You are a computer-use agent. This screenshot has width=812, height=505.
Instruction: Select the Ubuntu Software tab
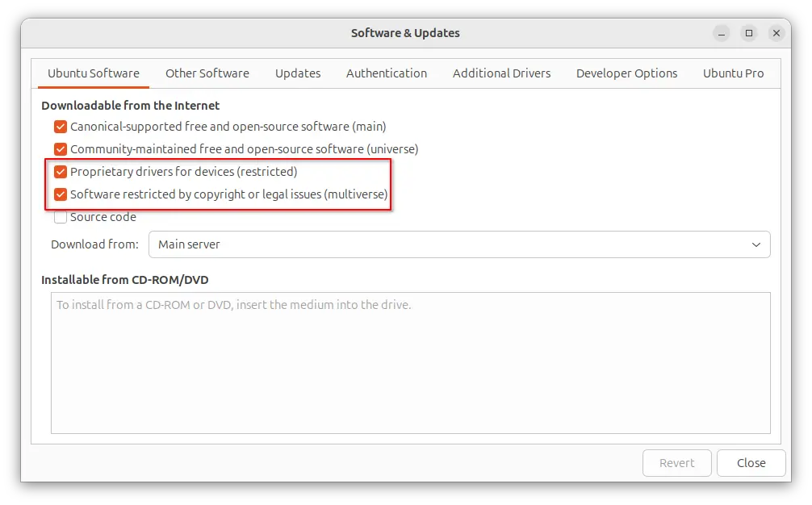pos(94,73)
